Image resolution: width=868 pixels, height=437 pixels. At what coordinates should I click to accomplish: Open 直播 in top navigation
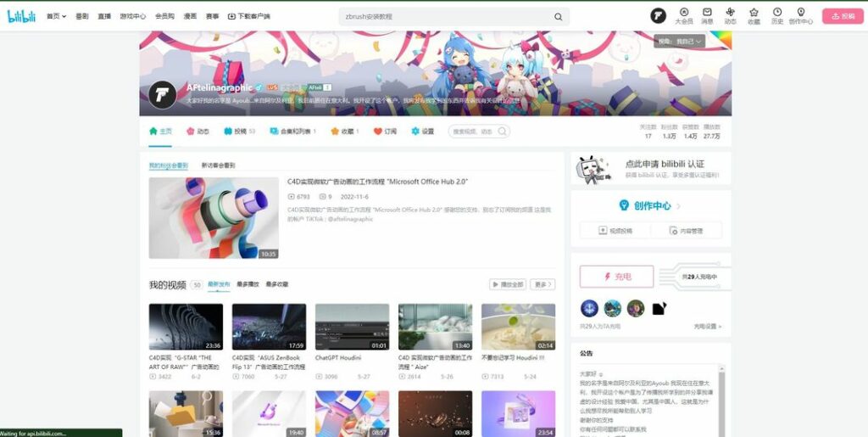click(x=104, y=17)
